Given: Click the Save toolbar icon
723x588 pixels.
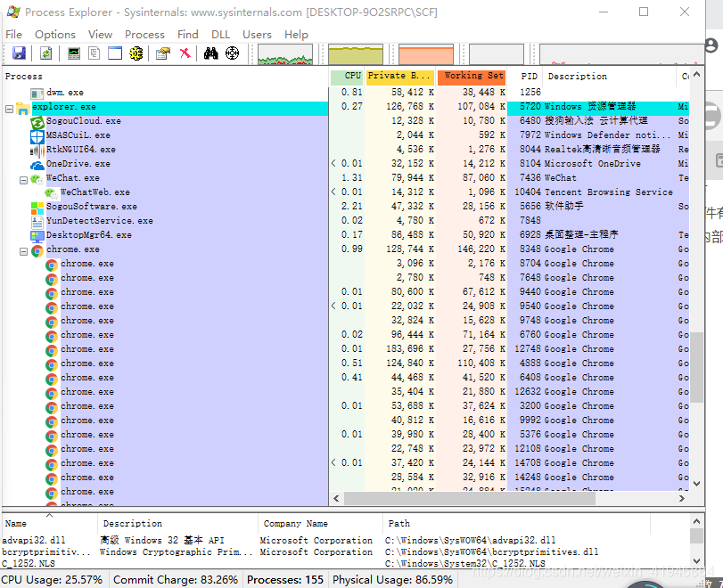Looking at the screenshot, I should coord(19,53).
